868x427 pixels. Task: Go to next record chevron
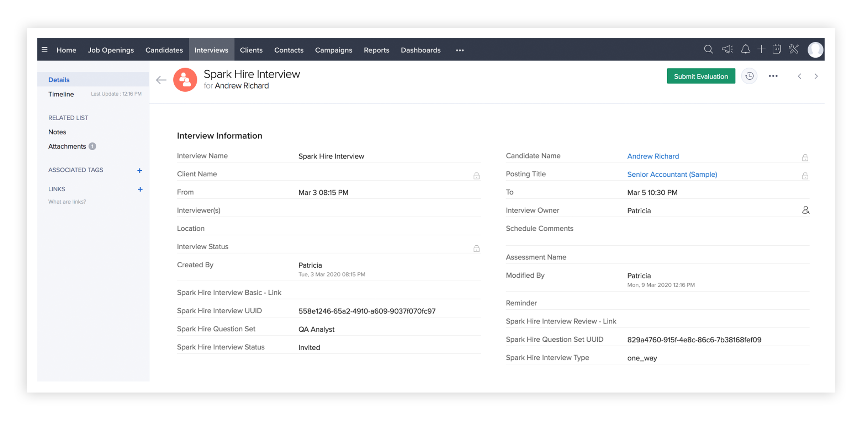point(816,76)
